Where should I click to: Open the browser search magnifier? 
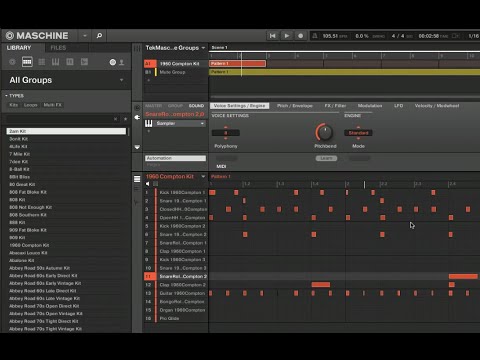99,36
